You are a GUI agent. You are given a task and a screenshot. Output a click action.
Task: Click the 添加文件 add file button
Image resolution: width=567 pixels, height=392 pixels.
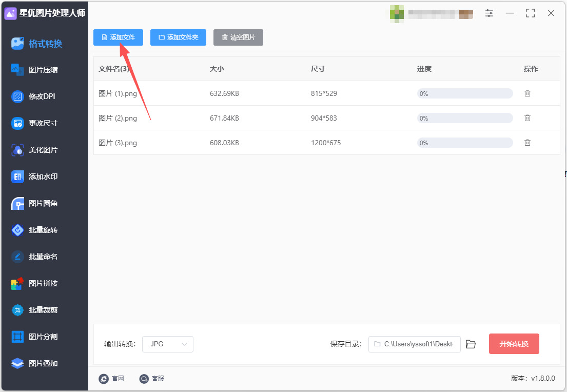click(x=118, y=37)
